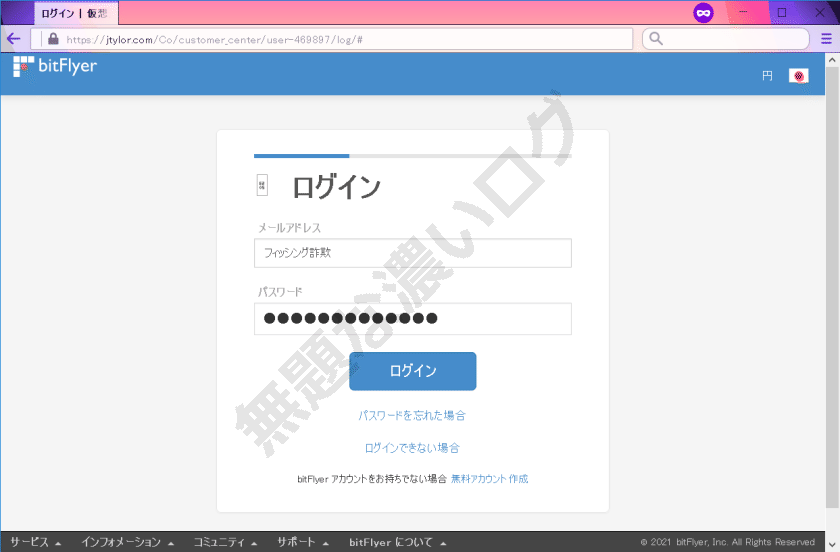840x552 pixels.
Task: Click the browser search field
Action: (725, 39)
